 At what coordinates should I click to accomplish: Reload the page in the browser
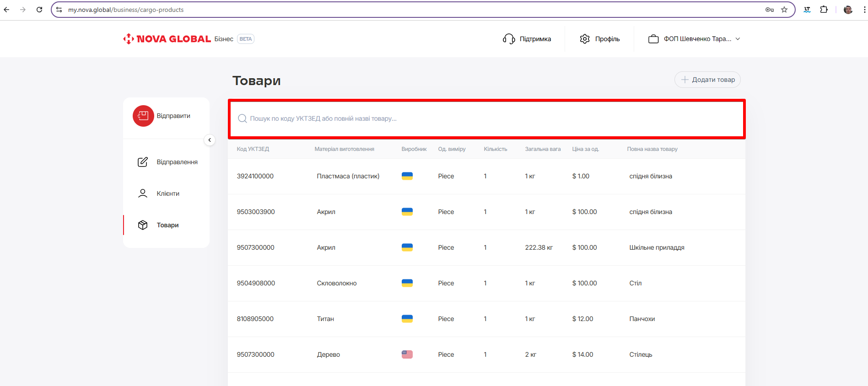point(39,10)
